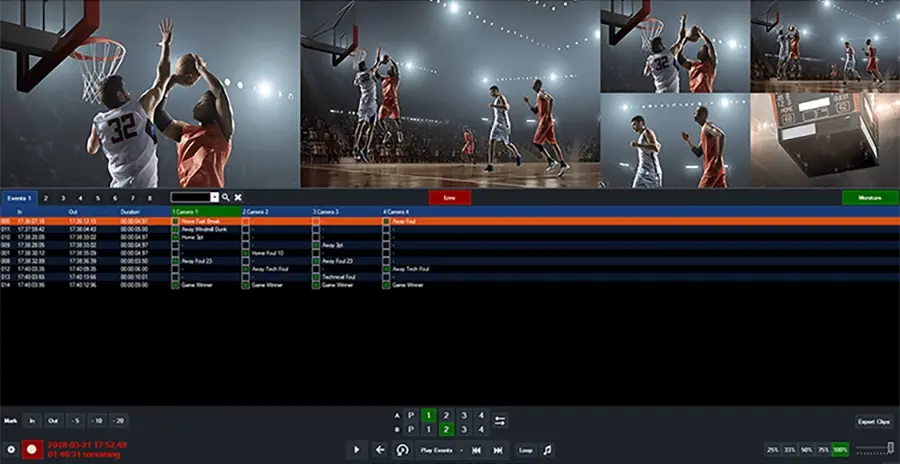900x464 pixels.
Task: Switch to events tab 4
Action: (x=80, y=198)
